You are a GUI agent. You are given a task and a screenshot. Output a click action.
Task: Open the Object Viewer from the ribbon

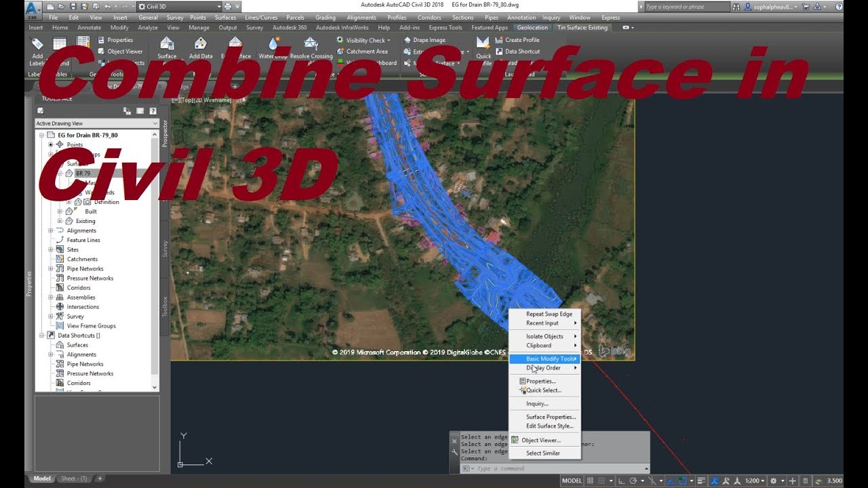(120, 51)
